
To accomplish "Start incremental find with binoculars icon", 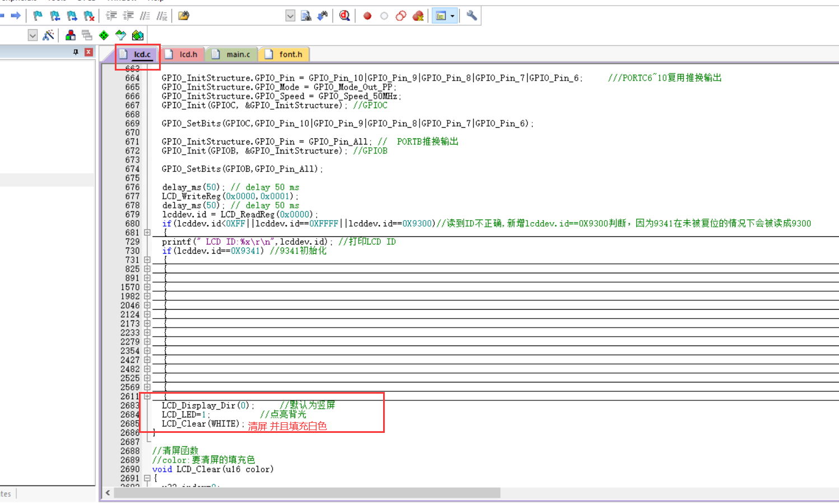I will [x=323, y=16].
